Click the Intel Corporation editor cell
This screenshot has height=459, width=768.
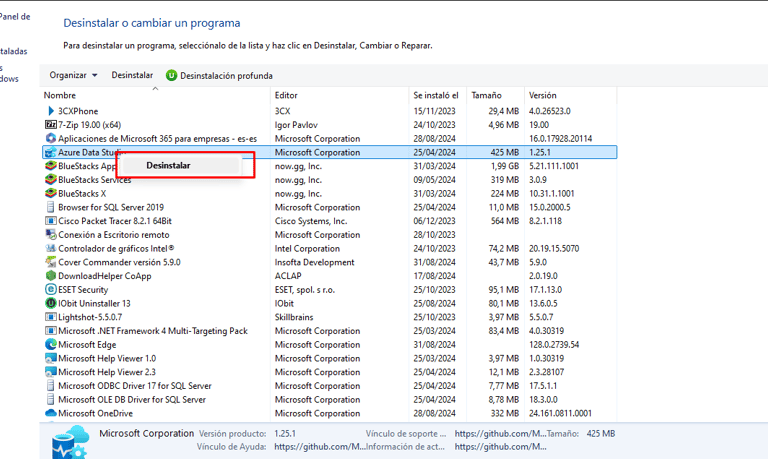coord(307,248)
